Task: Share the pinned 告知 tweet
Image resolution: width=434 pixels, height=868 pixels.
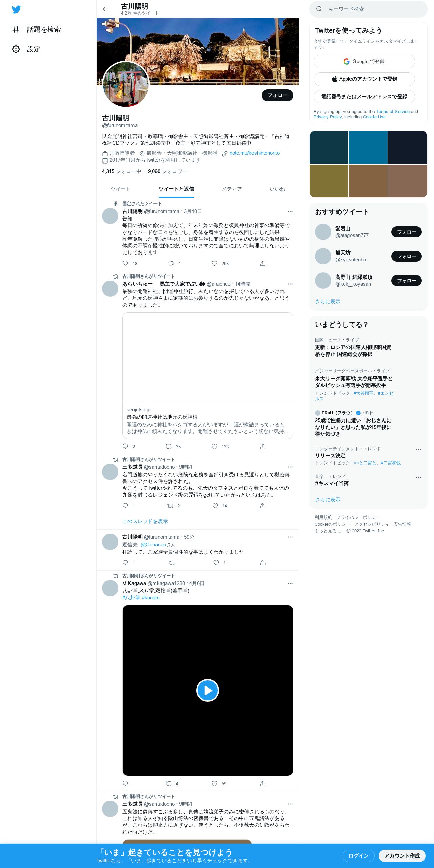Action: (x=263, y=263)
